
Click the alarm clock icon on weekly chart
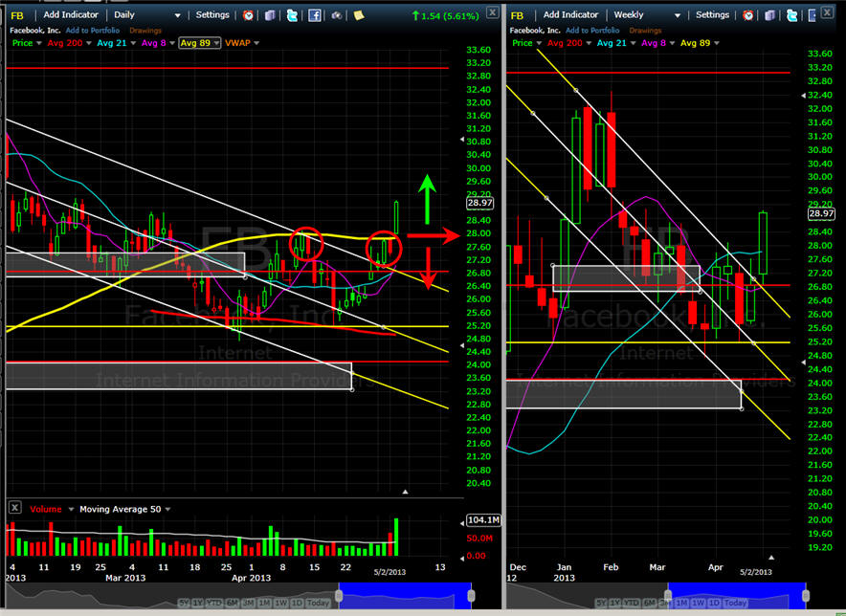coord(748,15)
